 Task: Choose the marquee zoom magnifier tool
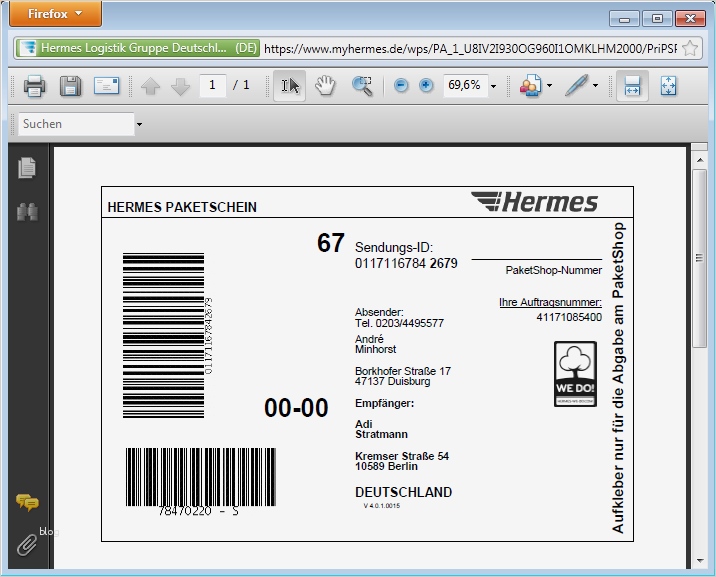362,86
